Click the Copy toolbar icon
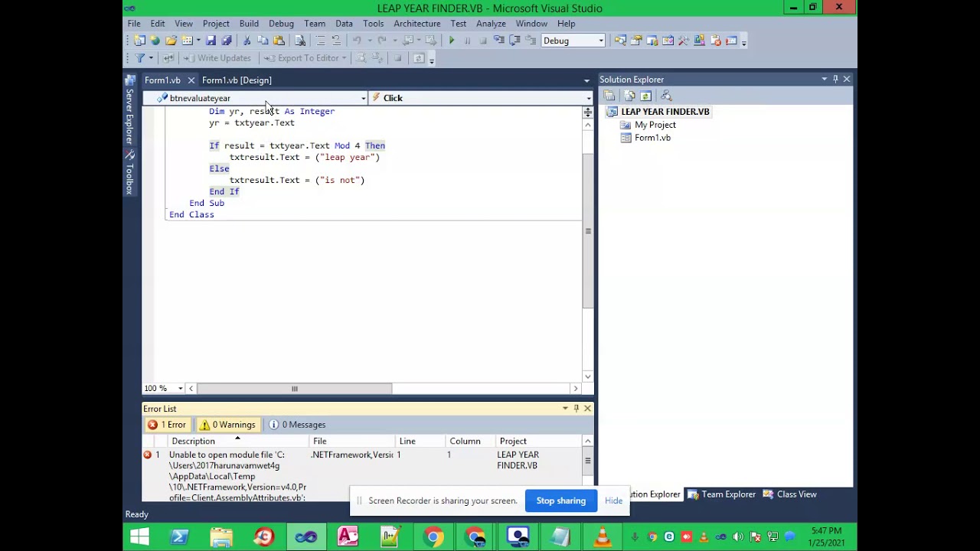The image size is (980, 551). (x=263, y=41)
